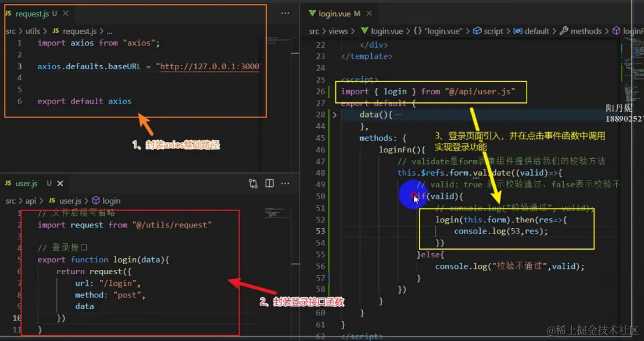Click 'request.js' breadcrumb under request.js tab
The height and width of the screenshot is (341, 644).
(80, 31)
